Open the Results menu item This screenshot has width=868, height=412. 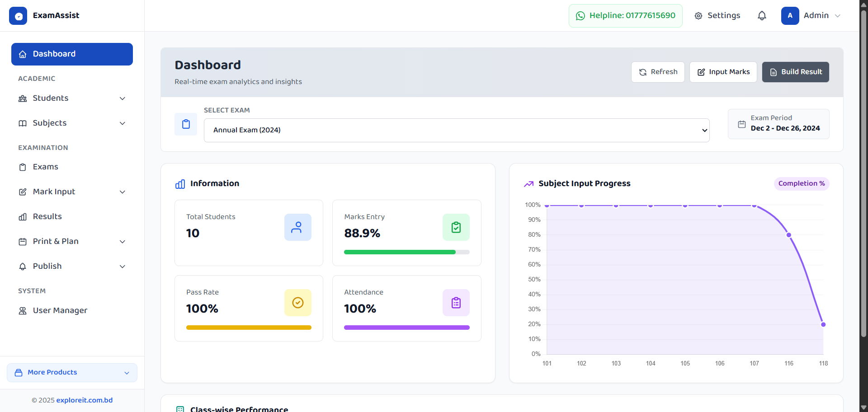coord(47,217)
